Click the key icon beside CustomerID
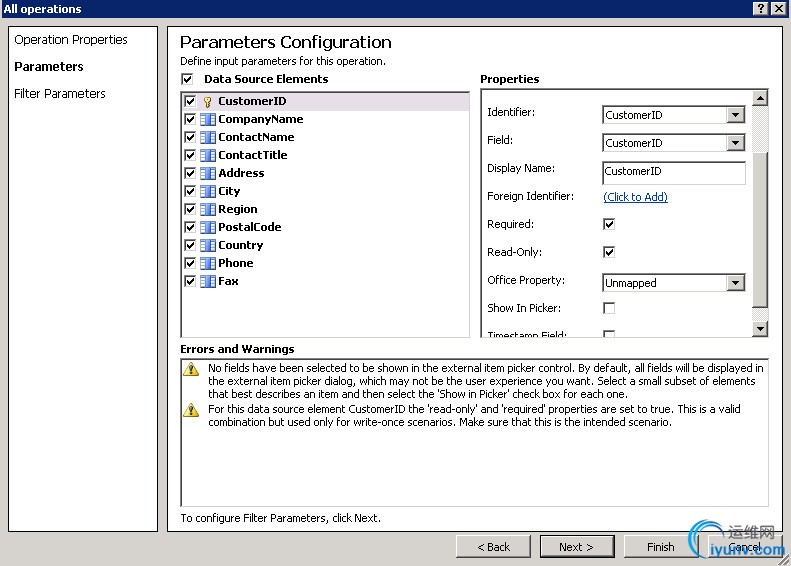Viewport: 791px width, 566px height. tap(208, 102)
